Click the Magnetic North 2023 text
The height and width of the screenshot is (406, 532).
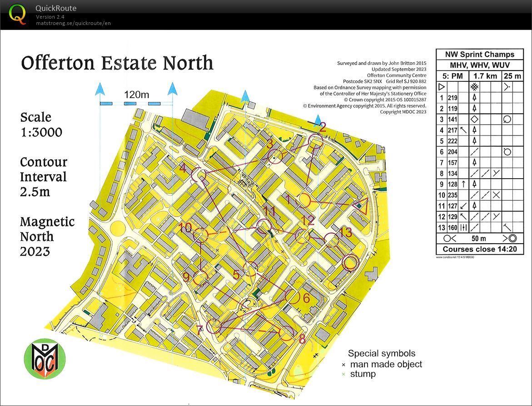coord(47,236)
